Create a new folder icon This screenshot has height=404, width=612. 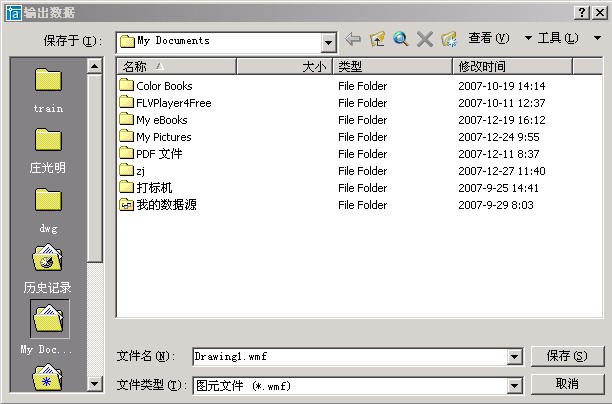pos(449,39)
